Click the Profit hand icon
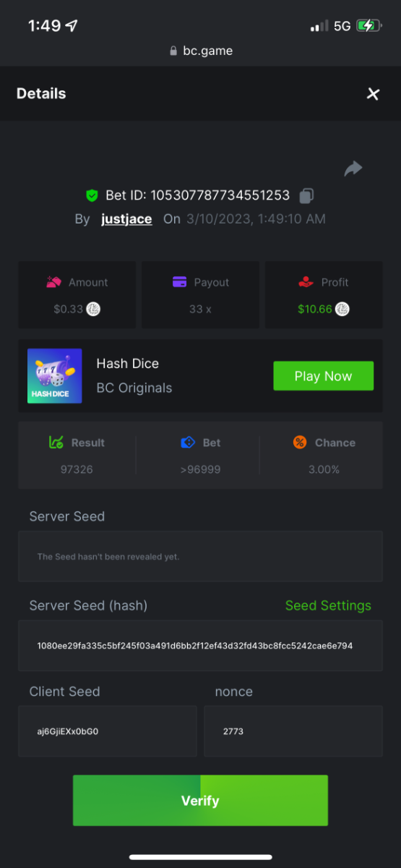Image resolution: width=401 pixels, height=868 pixels. [x=306, y=283]
